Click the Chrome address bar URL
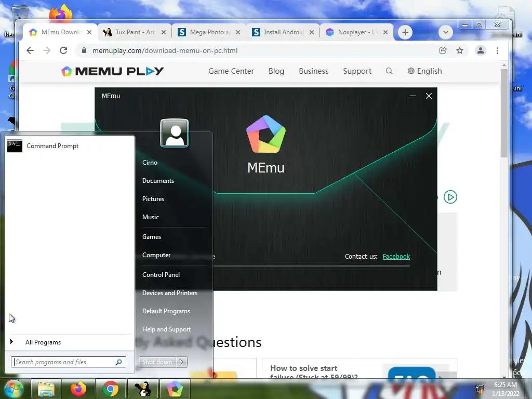This screenshot has height=399, width=532. point(165,50)
